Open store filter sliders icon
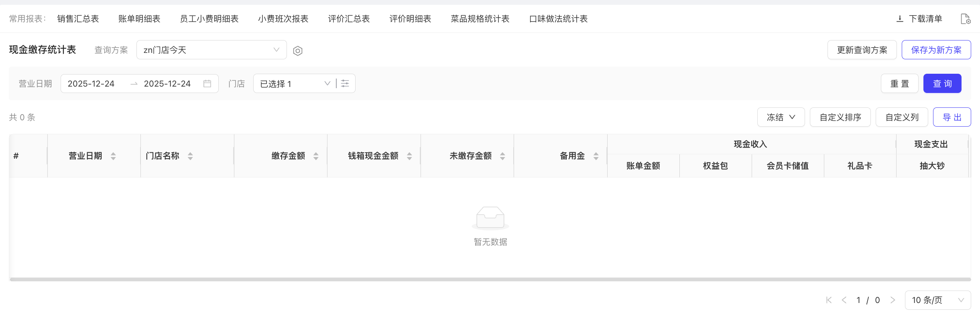Screen dimensions: 980x323 tap(345, 84)
